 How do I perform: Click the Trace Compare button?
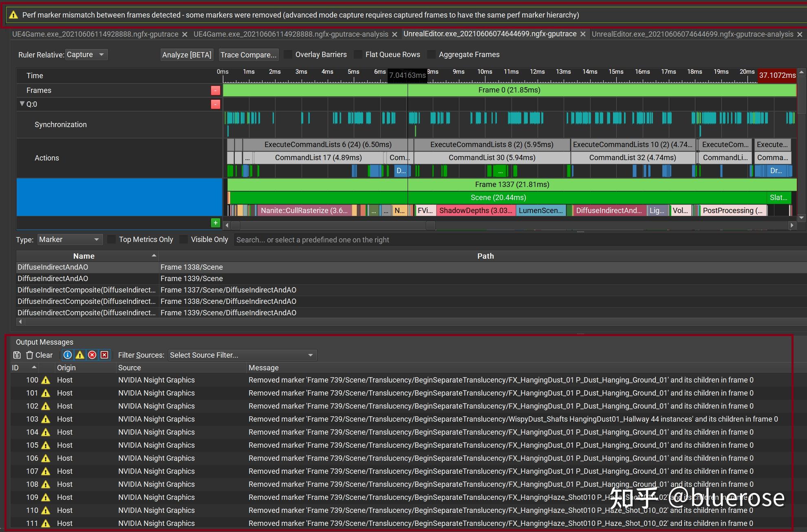pos(248,55)
